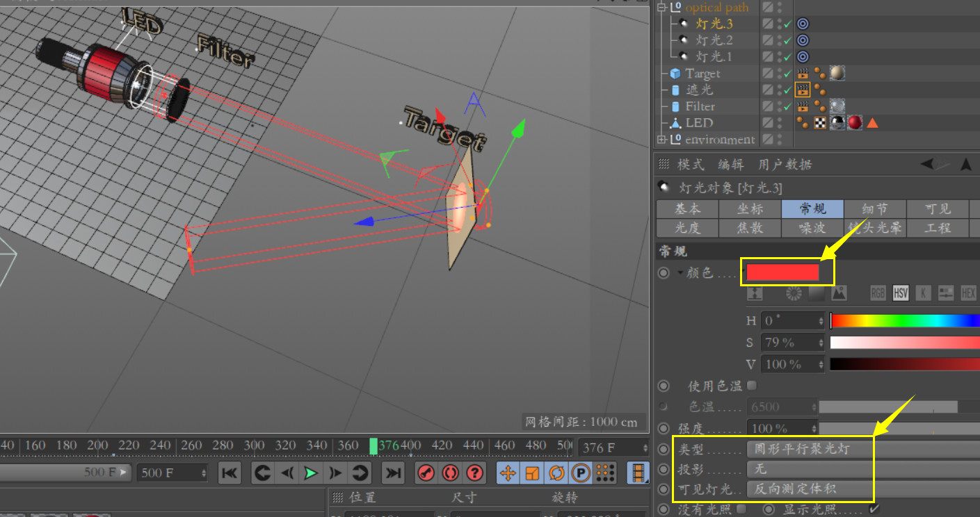The width and height of the screenshot is (980, 517).
Task: Click the 强度 intensity slider
Action: 899,429
